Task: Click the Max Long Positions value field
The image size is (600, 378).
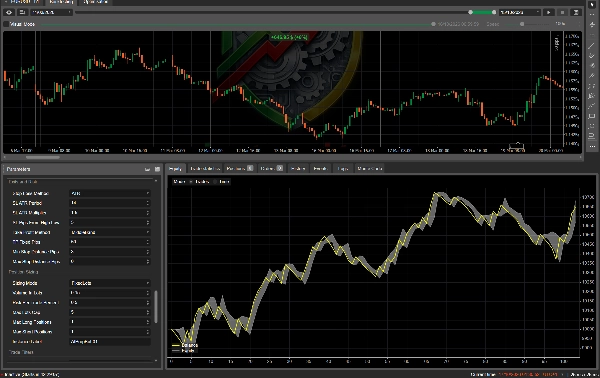Action: pyautogui.click(x=110, y=322)
